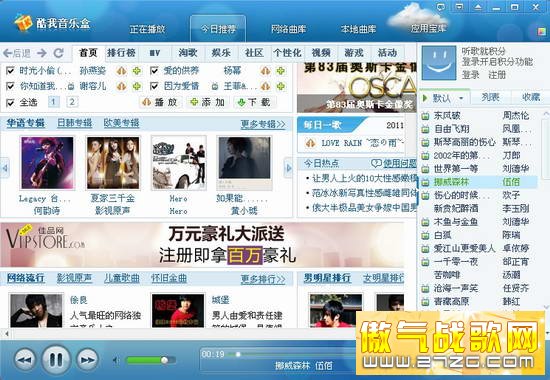Show next albums with right arrow
This screenshot has height=380, width=550.
(x=288, y=168)
